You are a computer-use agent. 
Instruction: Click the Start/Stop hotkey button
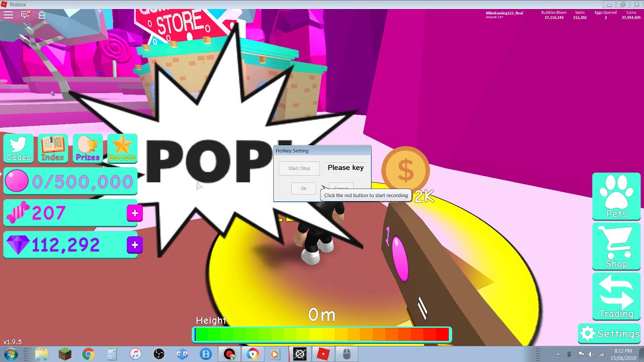299,168
